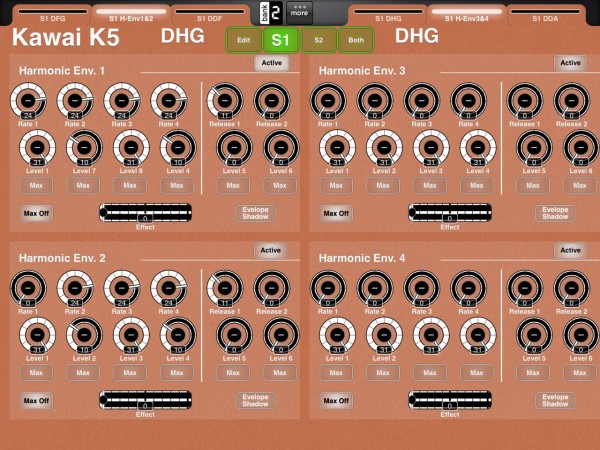
Task: Click the Level 4 knob in Harmonic Env. 2
Action: [178, 335]
